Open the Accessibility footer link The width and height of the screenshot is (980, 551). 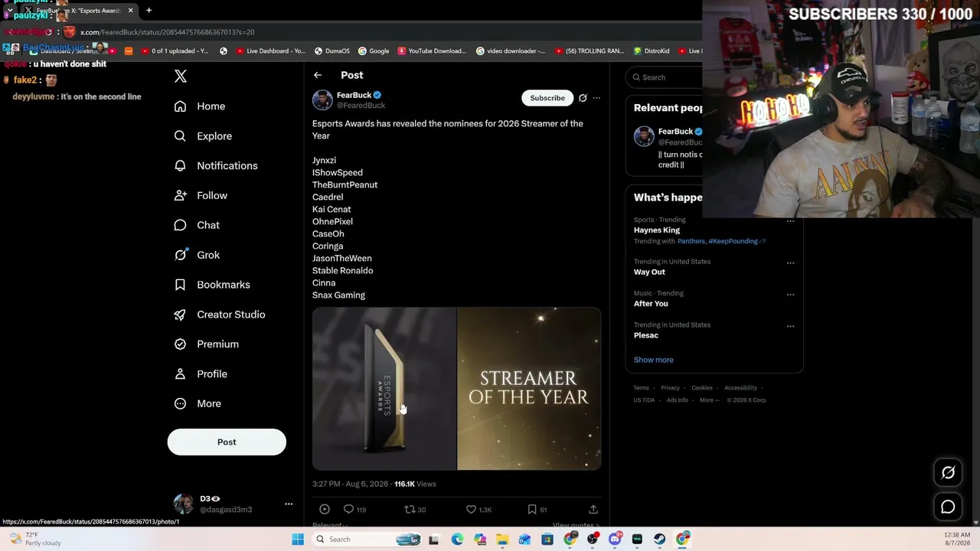pyautogui.click(x=740, y=388)
